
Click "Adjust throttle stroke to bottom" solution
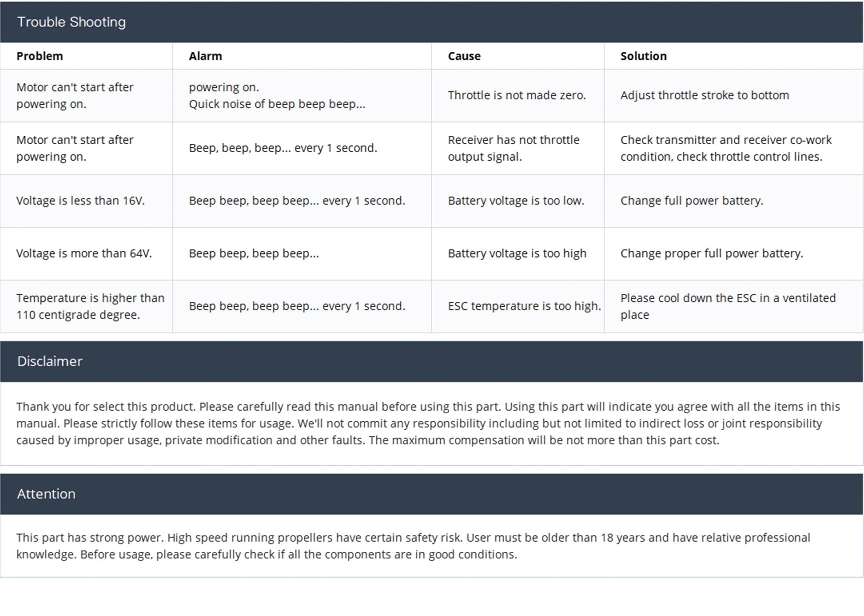pyautogui.click(x=705, y=95)
